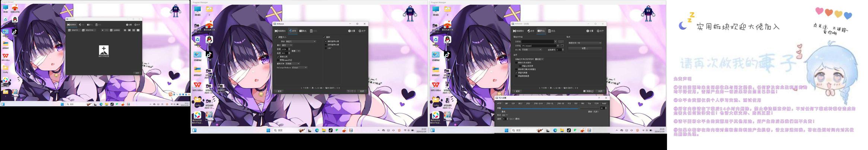Click the 设置... button under 格式

pos(585,48)
